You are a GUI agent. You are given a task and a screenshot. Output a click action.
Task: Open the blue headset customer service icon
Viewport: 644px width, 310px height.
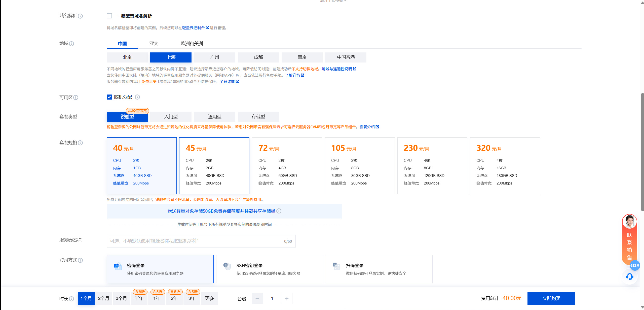(629, 276)
